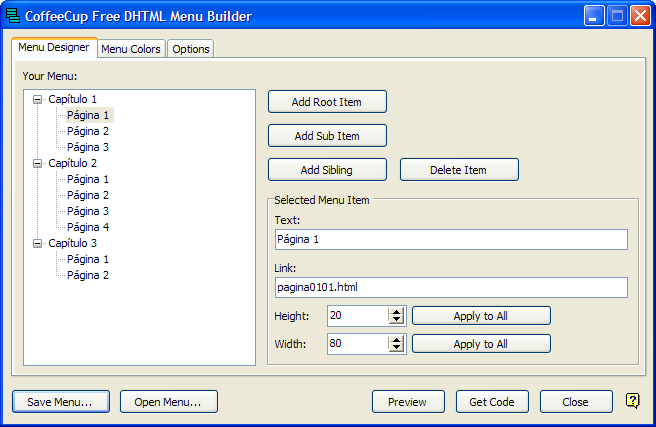Open the Options tab
This screenshot has width=656, height=427.
(x=190, y=49)
